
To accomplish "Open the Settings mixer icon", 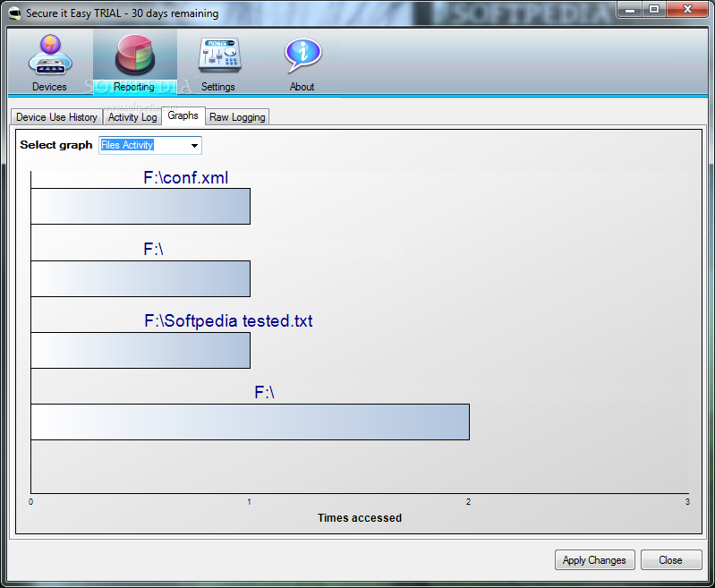I will (219, 55).
